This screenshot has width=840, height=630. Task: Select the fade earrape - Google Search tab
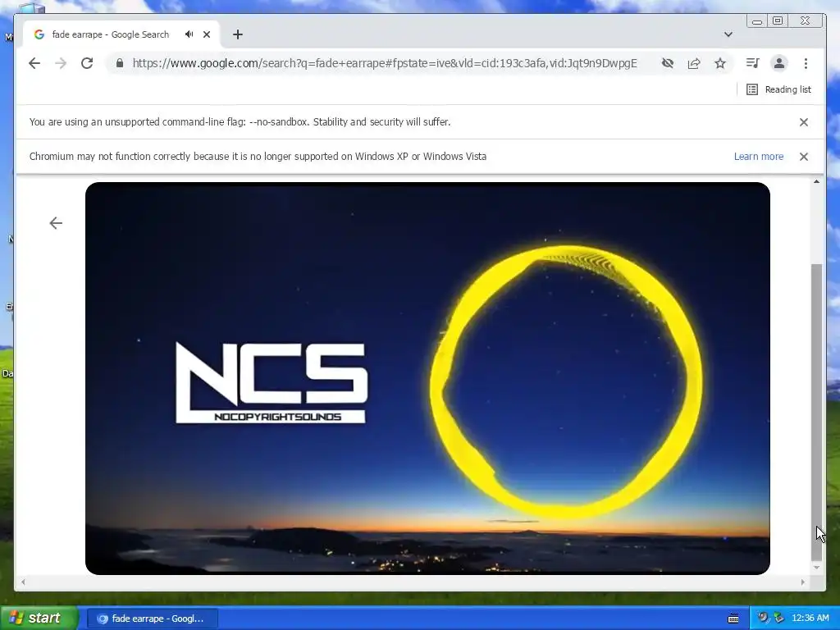[121, 34]
